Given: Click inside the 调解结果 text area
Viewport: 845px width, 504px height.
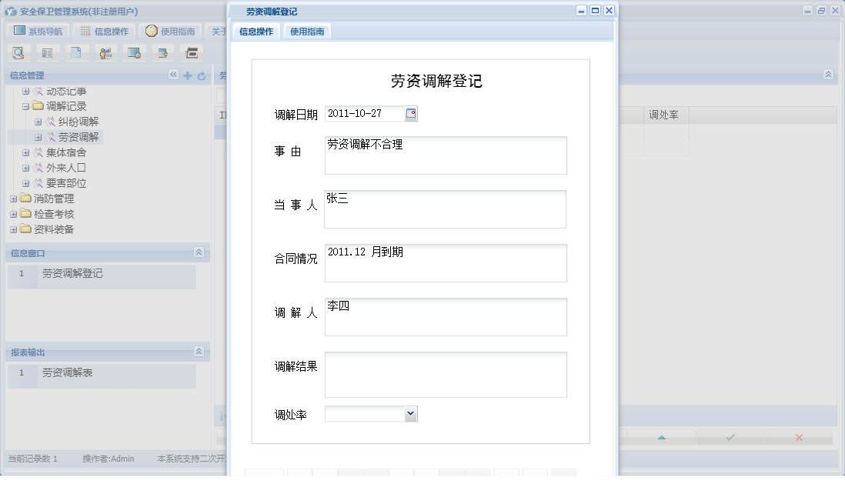Looking at the screenshot, I should [445, 374].
